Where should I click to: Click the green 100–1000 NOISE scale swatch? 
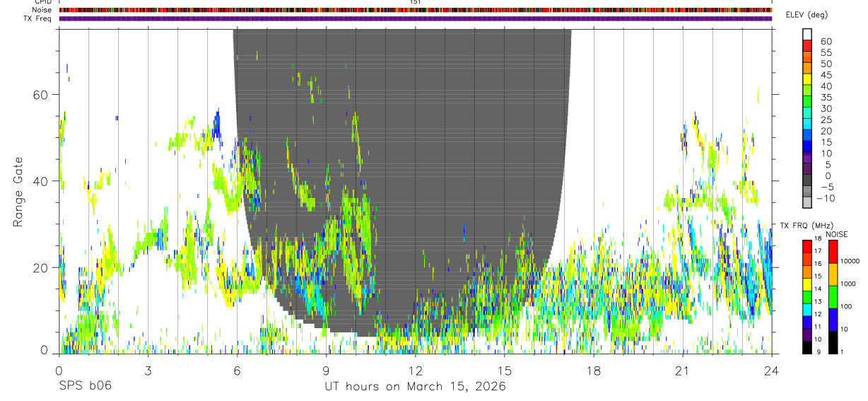pos(833,297)
